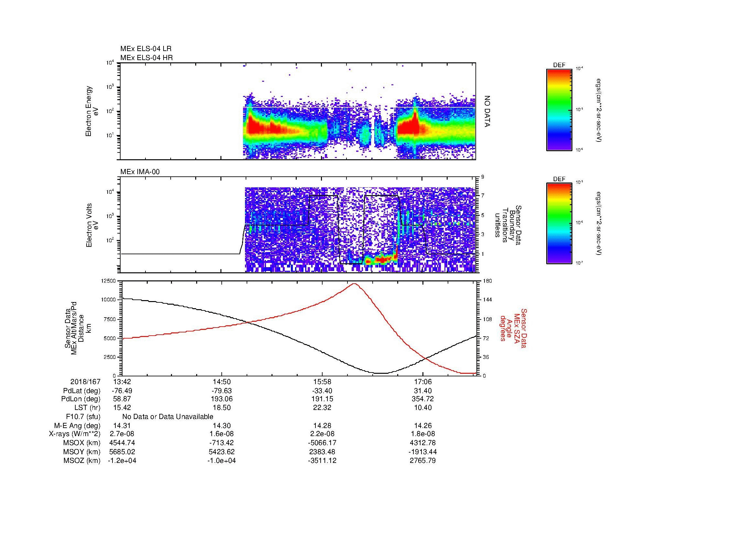This screenshot has height=534, width=756.
Task: Click the 'NO DATA' label beside electron panel
Action: (487, 111)
